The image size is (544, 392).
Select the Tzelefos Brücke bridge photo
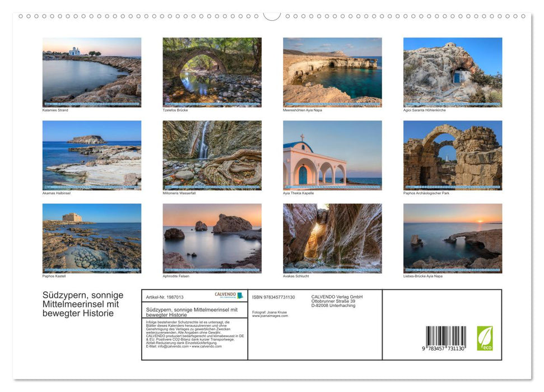(212, 72)
